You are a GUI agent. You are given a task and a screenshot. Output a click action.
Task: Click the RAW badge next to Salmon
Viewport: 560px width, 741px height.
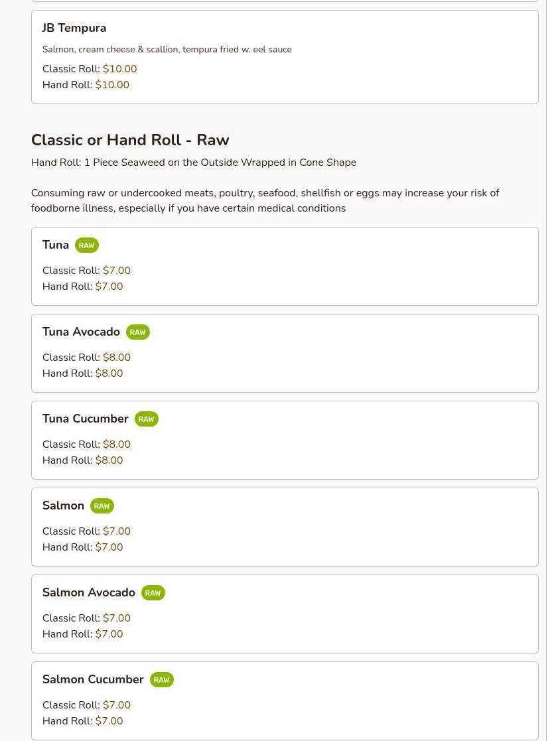click(x=102, y=506)
